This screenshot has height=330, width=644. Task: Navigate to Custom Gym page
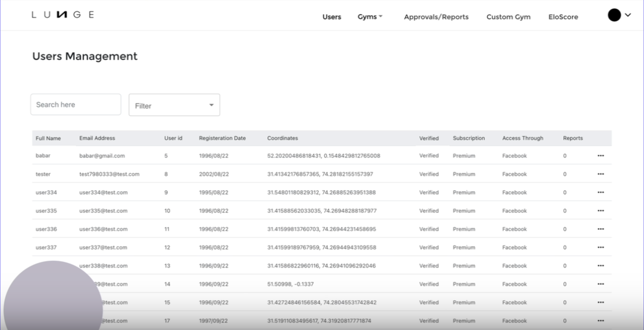click(508, 17)
